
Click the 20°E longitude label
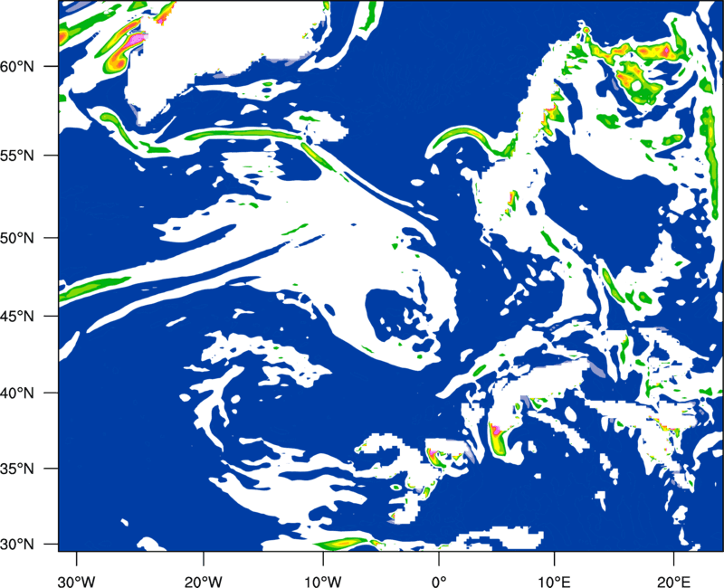[x=673, y=582]
